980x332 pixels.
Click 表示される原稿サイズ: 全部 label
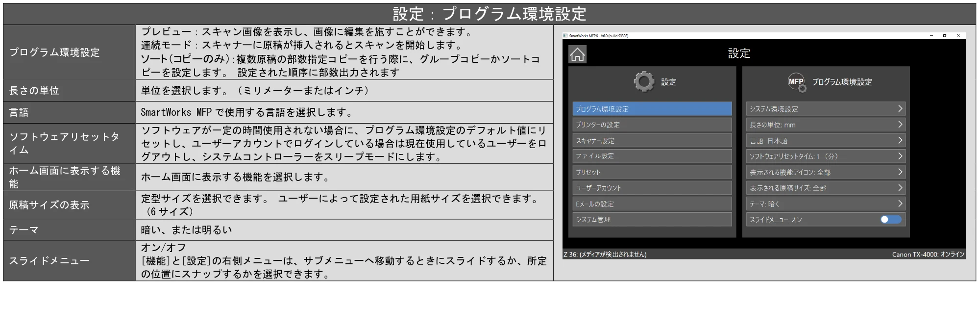click(x=788, y=188)
